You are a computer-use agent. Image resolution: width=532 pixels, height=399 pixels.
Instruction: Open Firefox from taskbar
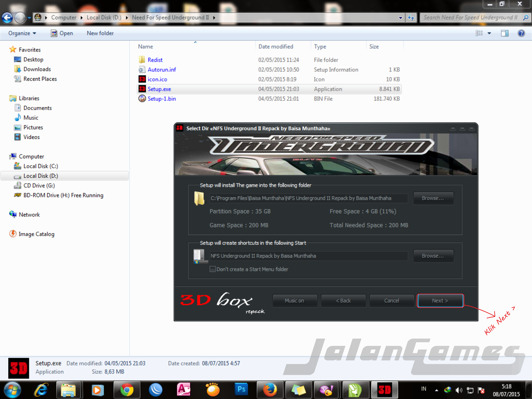point(270,390)
